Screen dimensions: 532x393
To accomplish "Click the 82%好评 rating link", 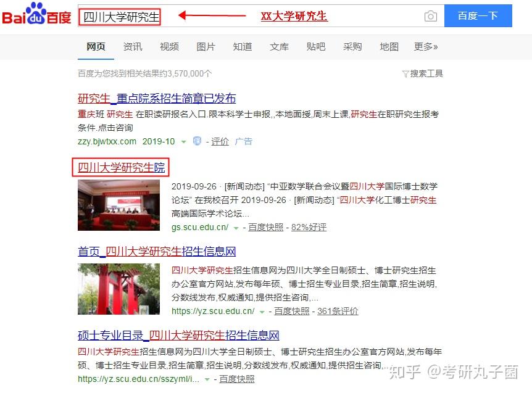I will point(309,227).
